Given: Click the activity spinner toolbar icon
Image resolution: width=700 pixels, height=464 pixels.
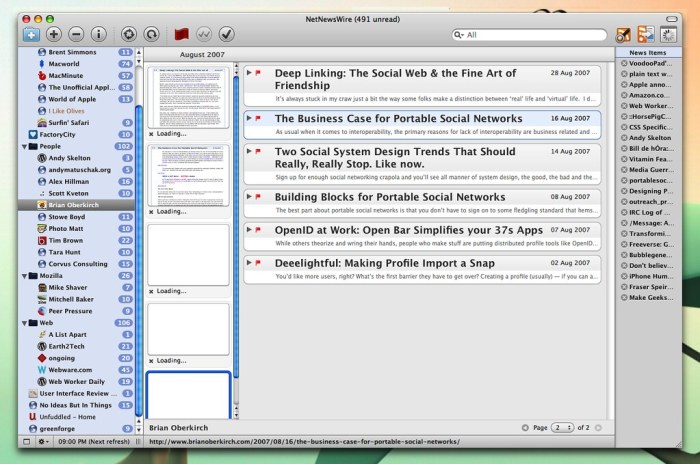Looking at the screenshot, I should click(x=668, y=35).
